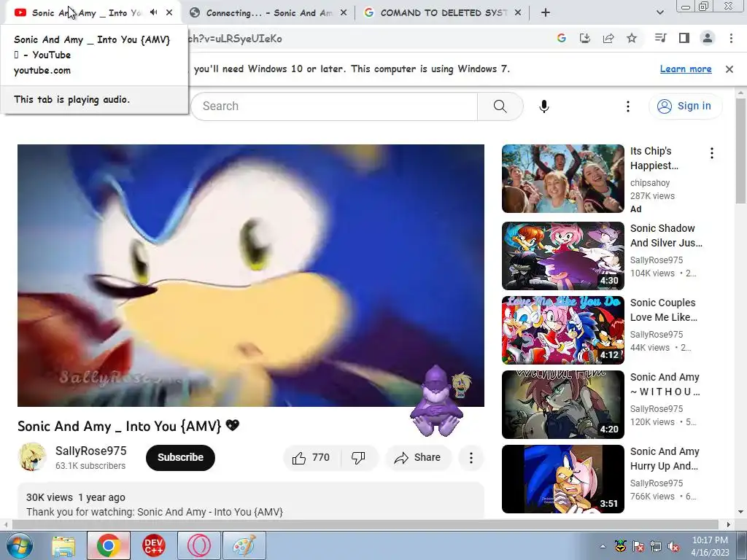Open the Learn more link in infobar

coord(686,69)
